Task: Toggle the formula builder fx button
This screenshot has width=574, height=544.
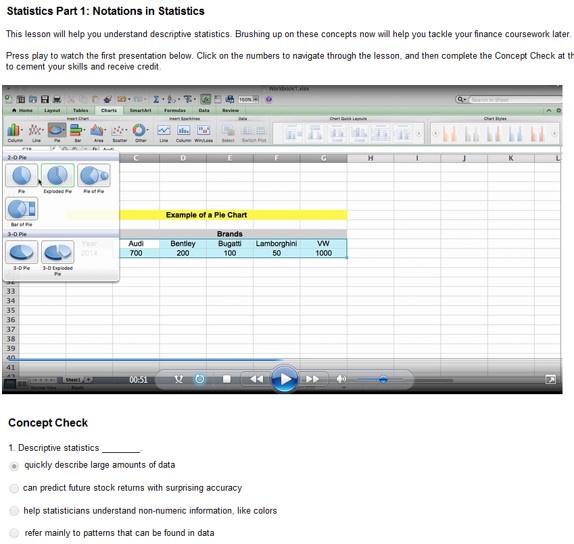Action: pyautogui.click(x=206, y=99)
